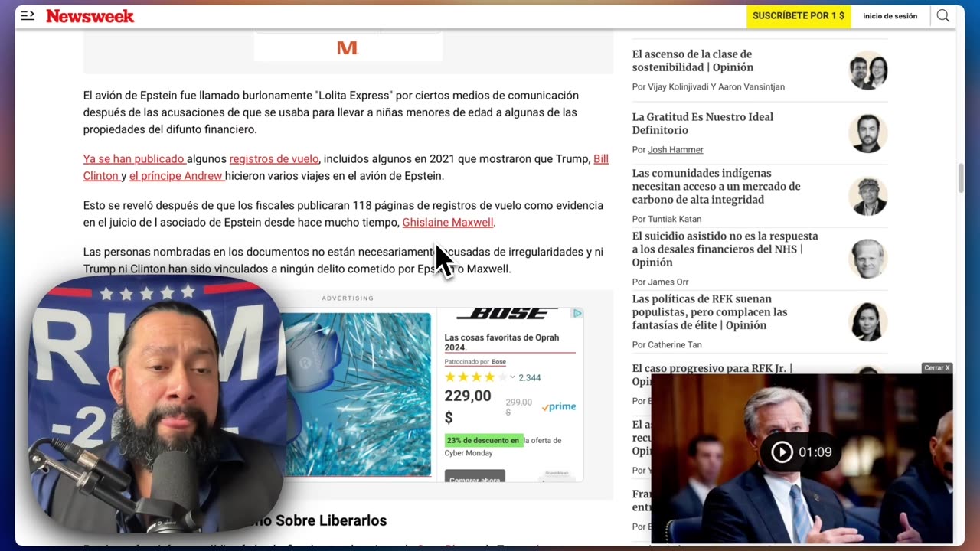Click the M logo in the top embed
The image size is (980, 551).
(x=348, y=47)
